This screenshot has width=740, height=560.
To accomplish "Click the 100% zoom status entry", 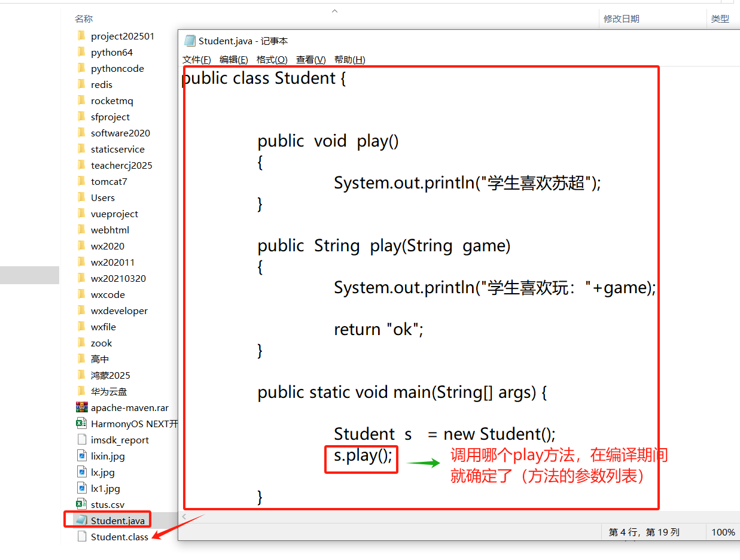I will (723, 532).
